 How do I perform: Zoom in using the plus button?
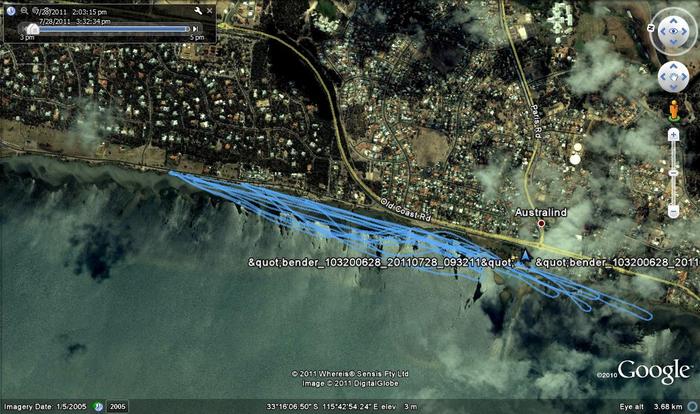coord(672,134)
